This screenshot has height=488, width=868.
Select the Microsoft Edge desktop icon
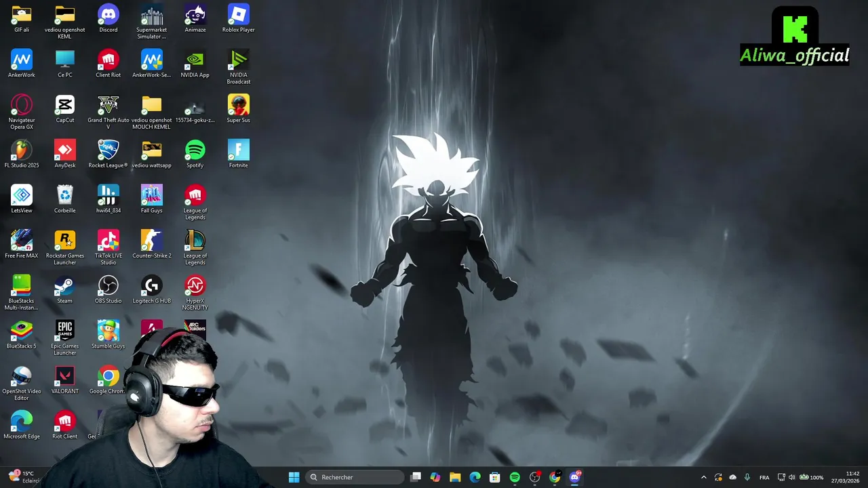pos(22,425)
